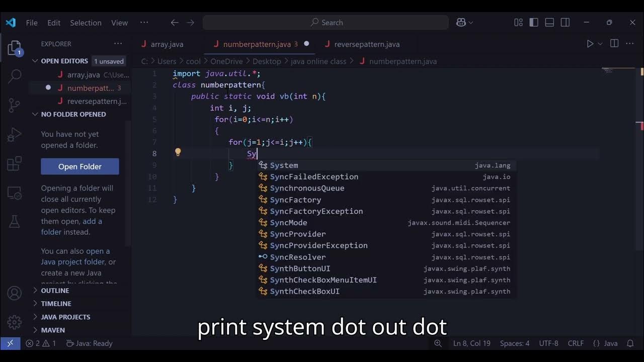Viewport: 644px width, 362px height.
Task: Split the editor to the right
Action: tap(614, 44)
